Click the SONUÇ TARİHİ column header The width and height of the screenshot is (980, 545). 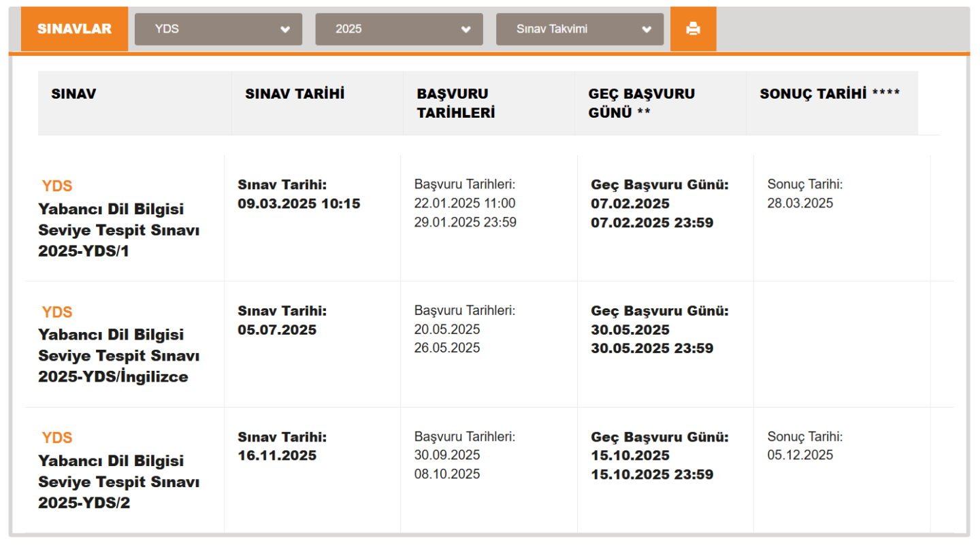[x=832, y=103]
